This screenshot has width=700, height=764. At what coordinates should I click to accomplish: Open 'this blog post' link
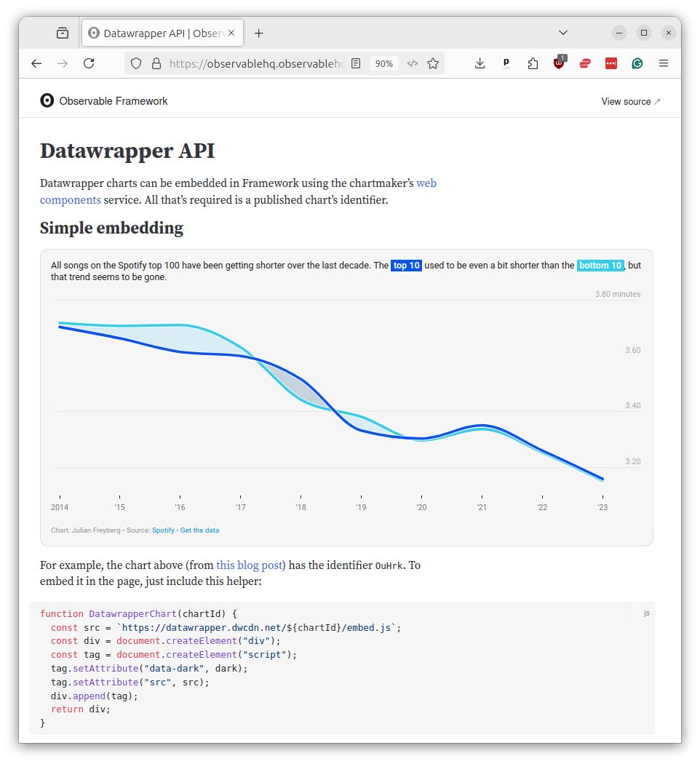point(250,565)
